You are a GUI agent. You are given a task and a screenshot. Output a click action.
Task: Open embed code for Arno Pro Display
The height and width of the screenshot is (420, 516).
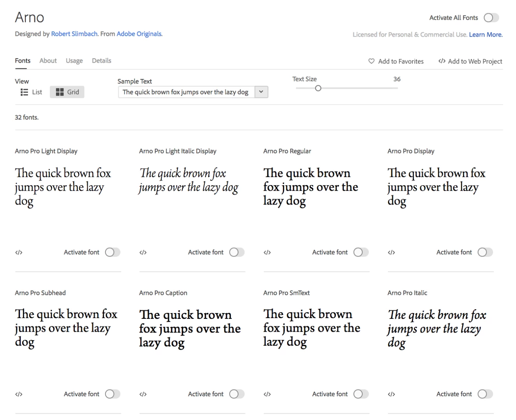tap(391, 252)
